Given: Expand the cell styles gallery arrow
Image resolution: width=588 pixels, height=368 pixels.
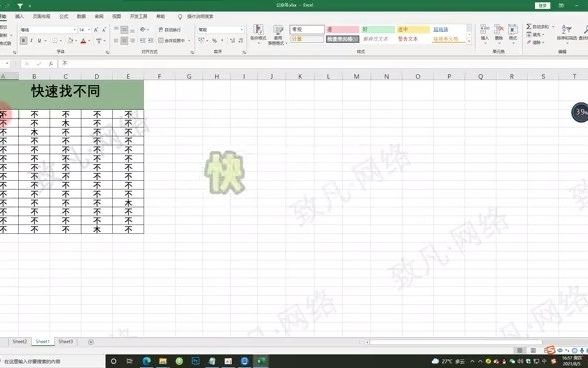Looking at the screenshot, I should [469, 41].
